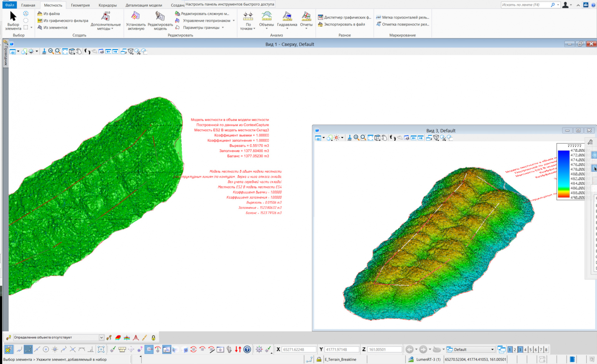
Task: Toggle view number 3 off
Action: [x=520, y=349]
